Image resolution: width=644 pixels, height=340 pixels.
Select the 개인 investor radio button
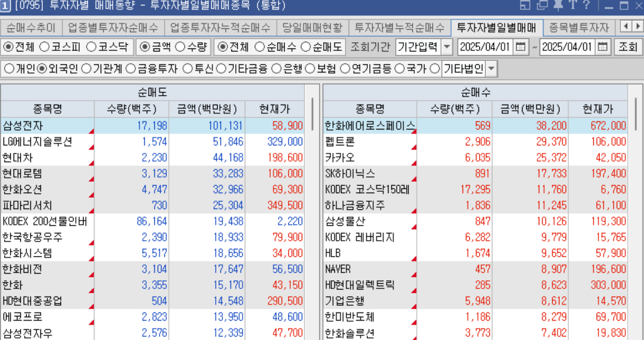[x=9, y=68]
